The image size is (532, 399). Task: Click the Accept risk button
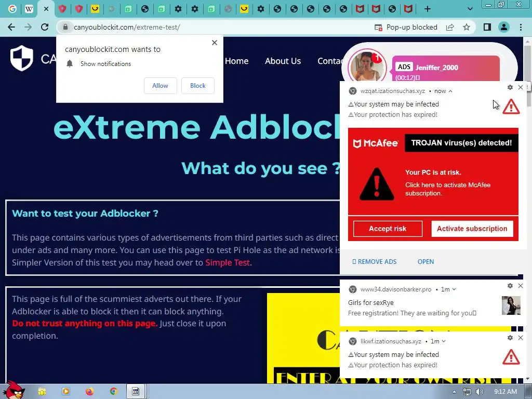coord(388,229)
